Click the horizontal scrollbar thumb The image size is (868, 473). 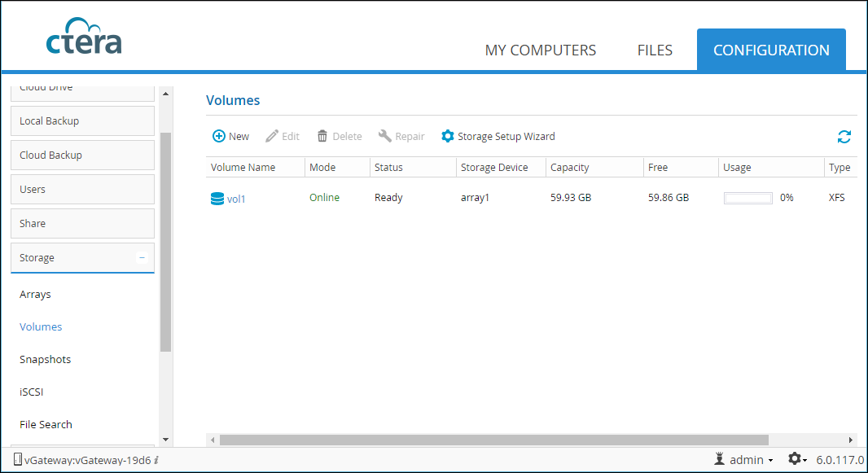pyautogui.click(x=493, y=440)
